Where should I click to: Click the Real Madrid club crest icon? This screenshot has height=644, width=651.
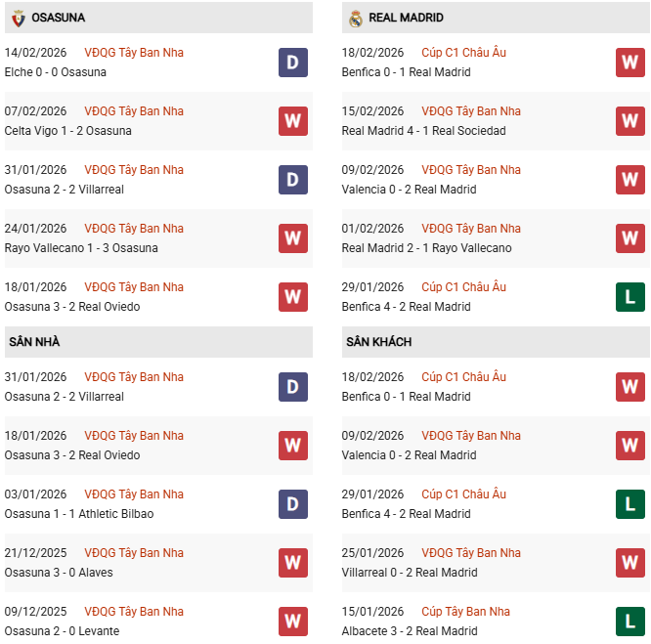[x=356, y=18]
